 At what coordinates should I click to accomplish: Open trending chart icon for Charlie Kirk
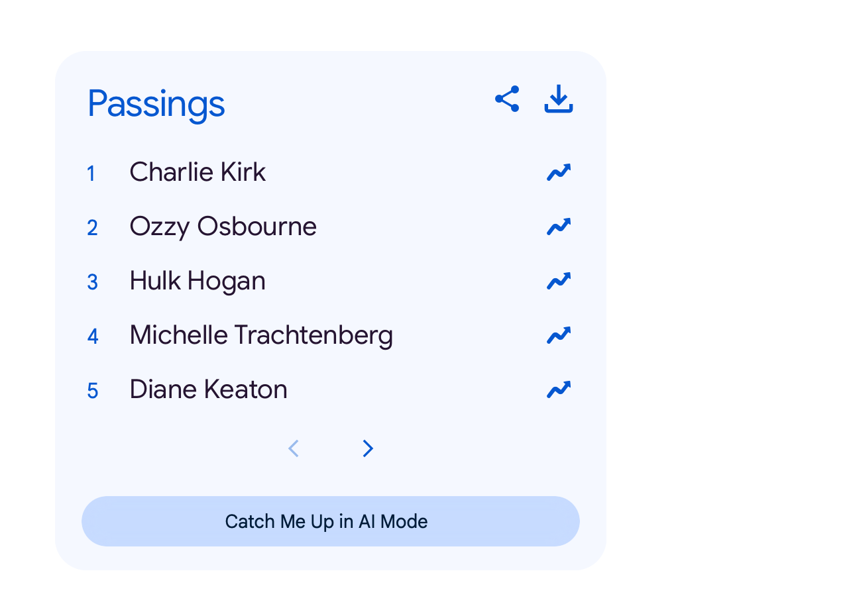559,172
